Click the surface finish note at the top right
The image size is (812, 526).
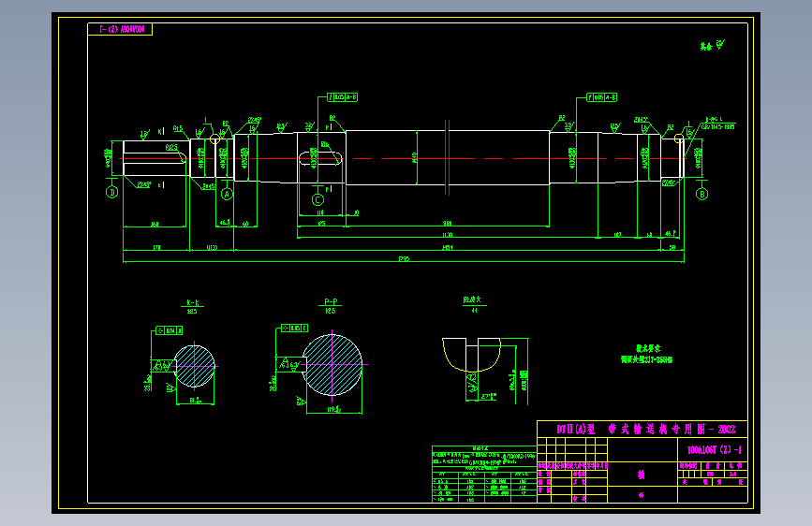(x=712, y=46)
